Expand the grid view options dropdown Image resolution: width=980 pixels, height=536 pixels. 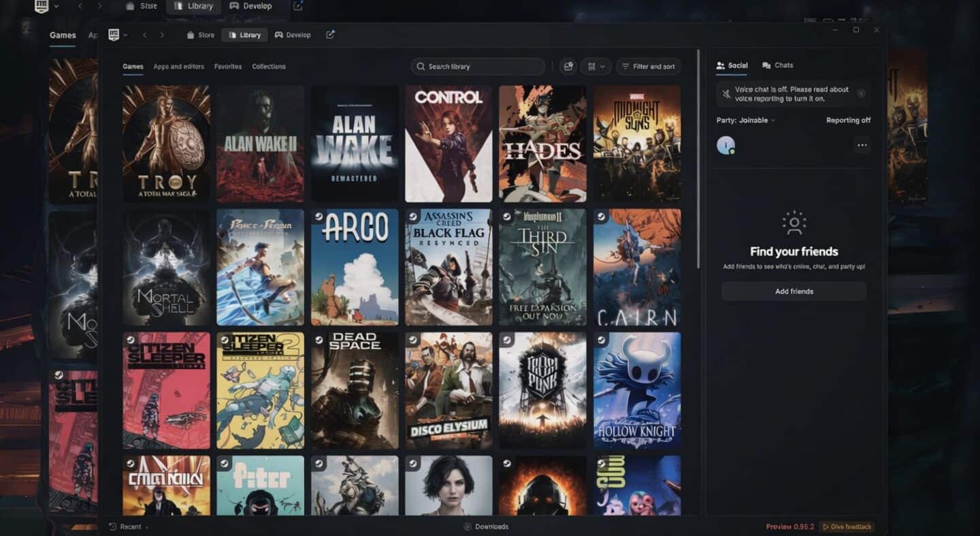click(595, 67)
